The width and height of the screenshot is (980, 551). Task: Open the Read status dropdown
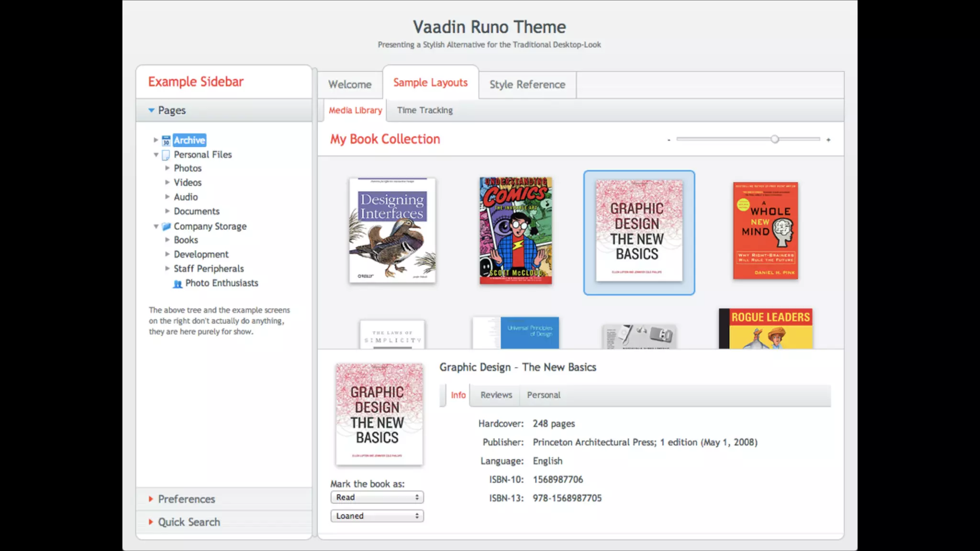(377, 497)
